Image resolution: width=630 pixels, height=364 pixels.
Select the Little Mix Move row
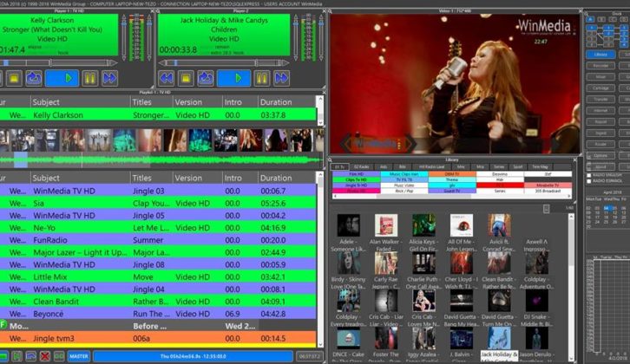[x=158, y=277]
